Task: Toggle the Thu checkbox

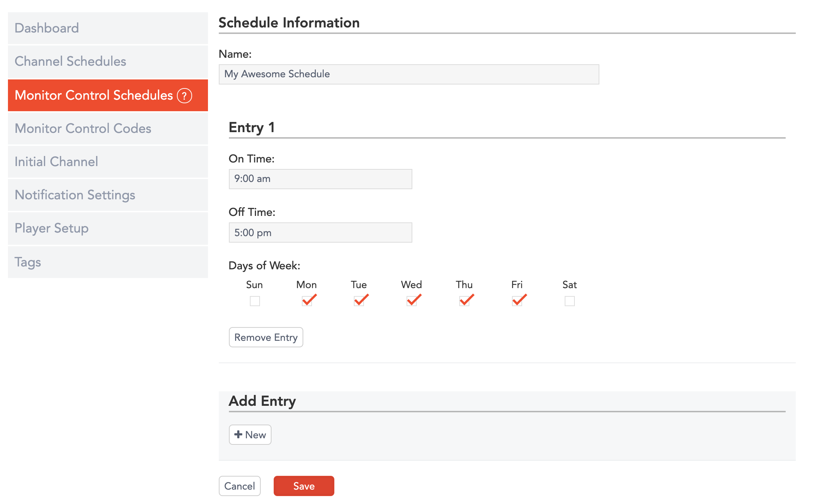Action: [x=465, y=301]
